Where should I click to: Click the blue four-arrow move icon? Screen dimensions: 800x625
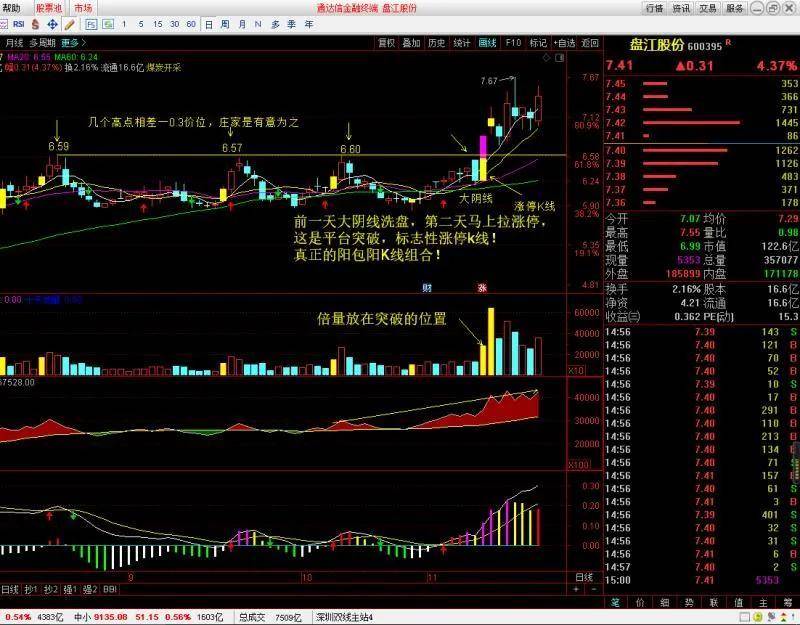52,24
